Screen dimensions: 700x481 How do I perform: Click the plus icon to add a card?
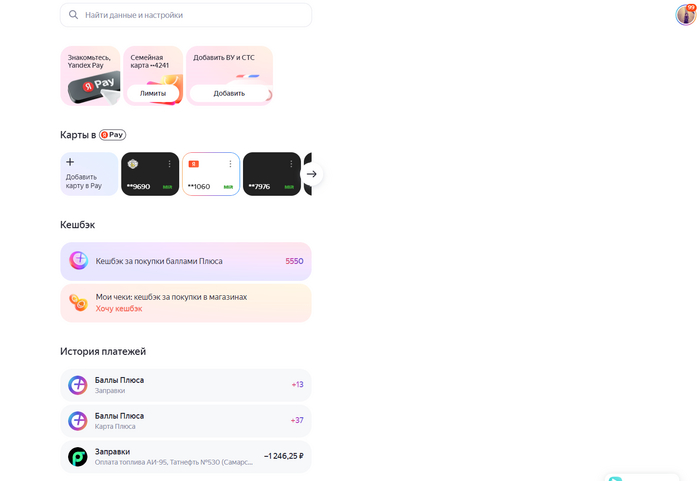[70, 162]
